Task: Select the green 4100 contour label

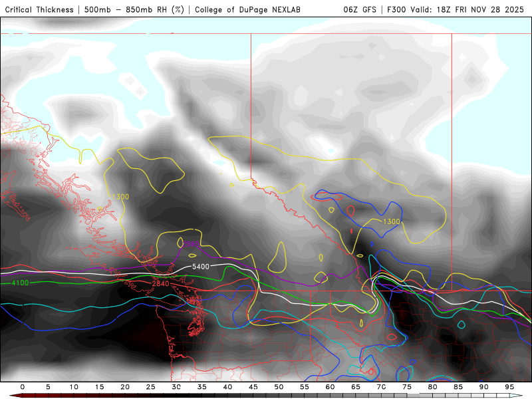Action: pos(20,283)
